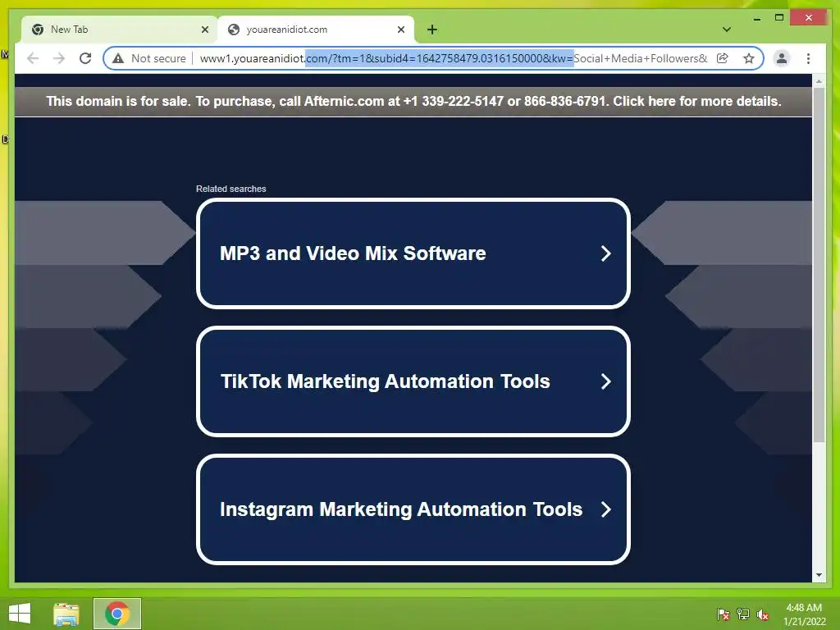Click the Not secure warning triangle icon

point(118,58)
